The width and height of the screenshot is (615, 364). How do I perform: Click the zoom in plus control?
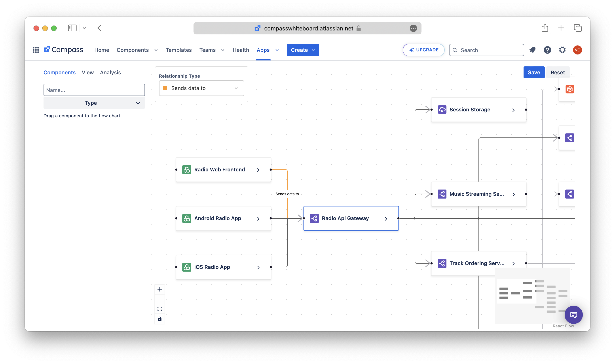pos(160,289)
